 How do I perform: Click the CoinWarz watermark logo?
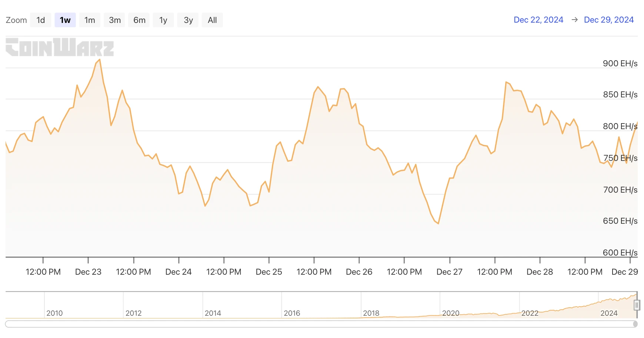[x=60, y=47]
